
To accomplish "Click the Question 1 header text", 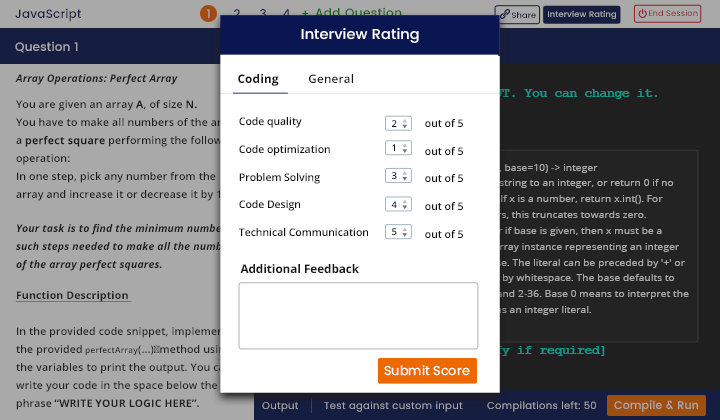I will click(x=46, y=47).
